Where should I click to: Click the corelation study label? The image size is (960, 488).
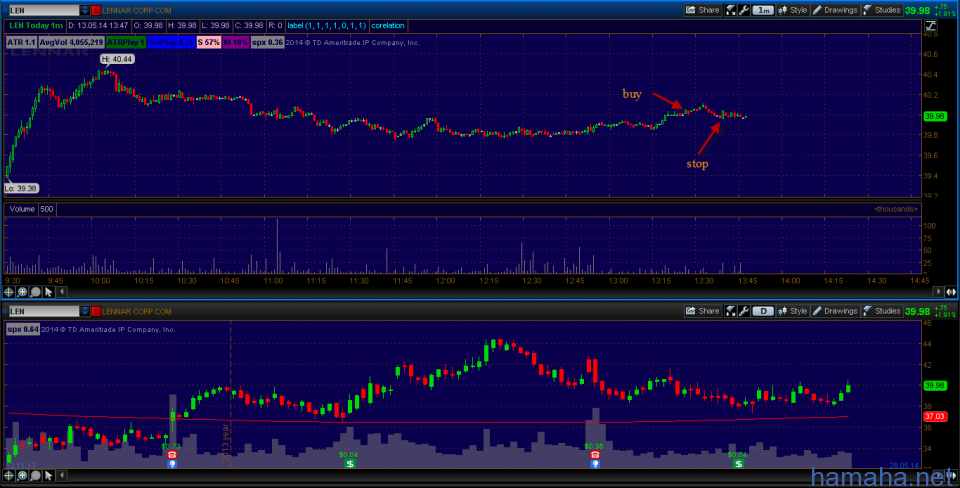click(388, 26)
